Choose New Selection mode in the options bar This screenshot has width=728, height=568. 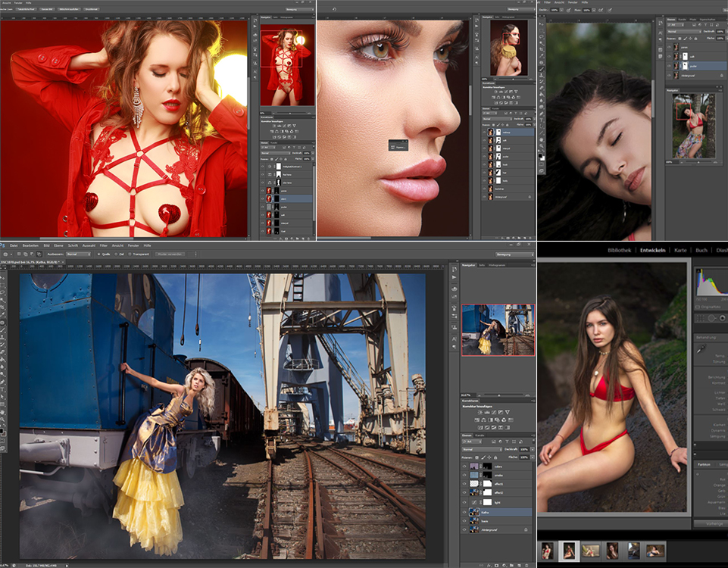19,254
